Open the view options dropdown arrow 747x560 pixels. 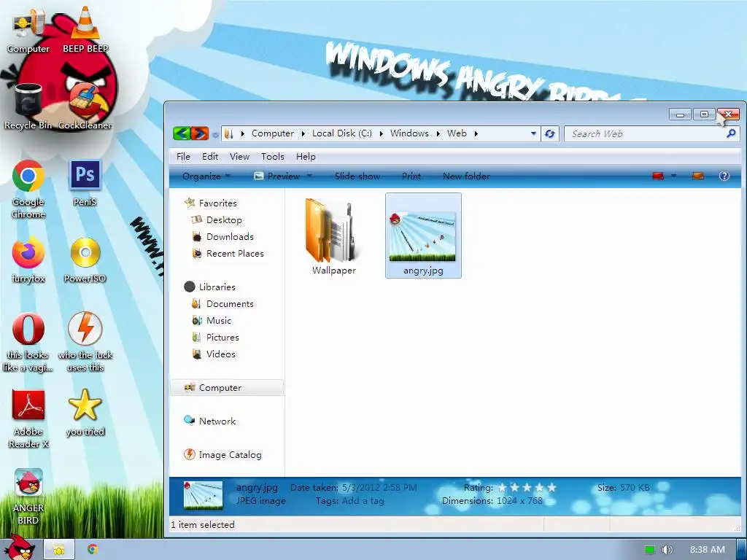tap(673, 176)
